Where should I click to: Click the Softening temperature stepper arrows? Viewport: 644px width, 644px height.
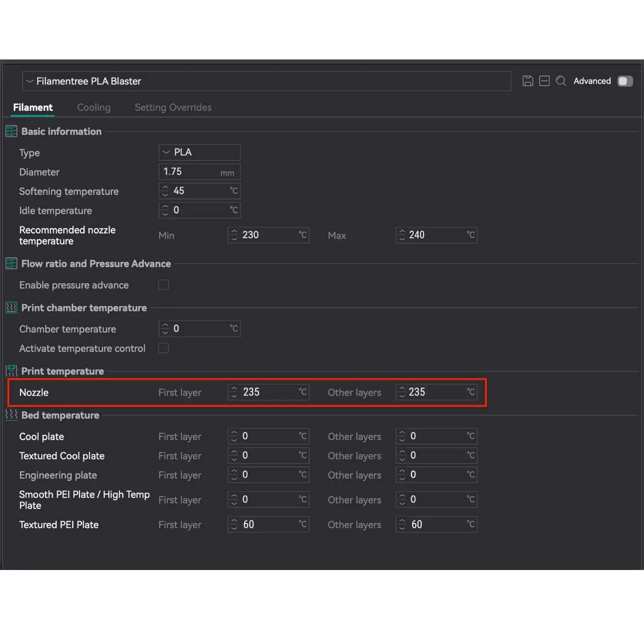click(x=166, y=191)
